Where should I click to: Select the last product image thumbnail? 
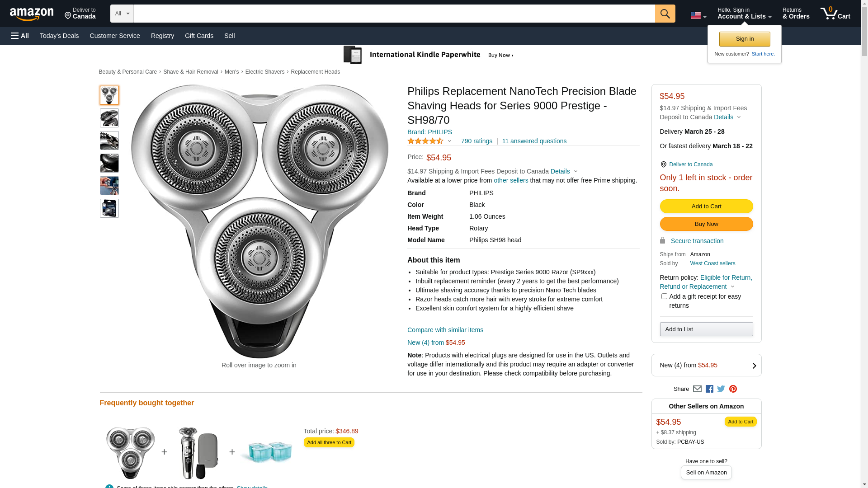point(109,208)
